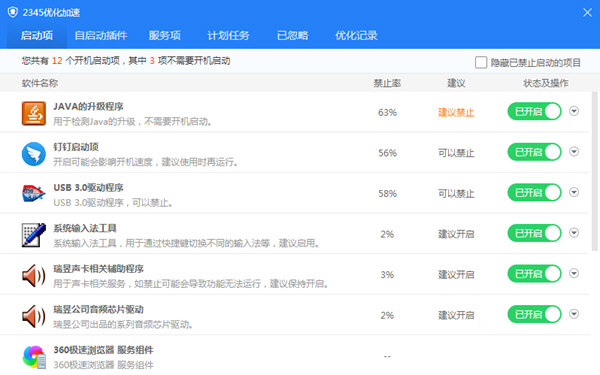Click the 3% disable rate value
This screenshot has height=375, width=600.
click(387, 275)
